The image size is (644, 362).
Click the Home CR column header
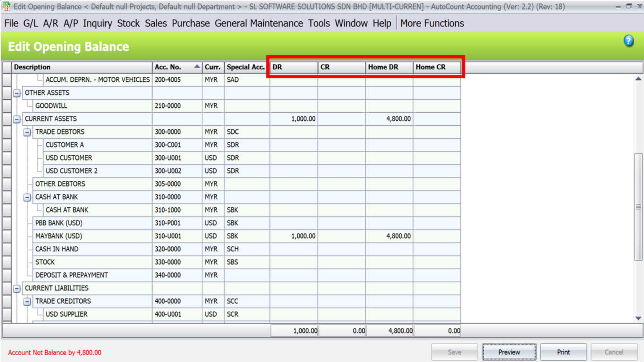[x=437, y=67]
